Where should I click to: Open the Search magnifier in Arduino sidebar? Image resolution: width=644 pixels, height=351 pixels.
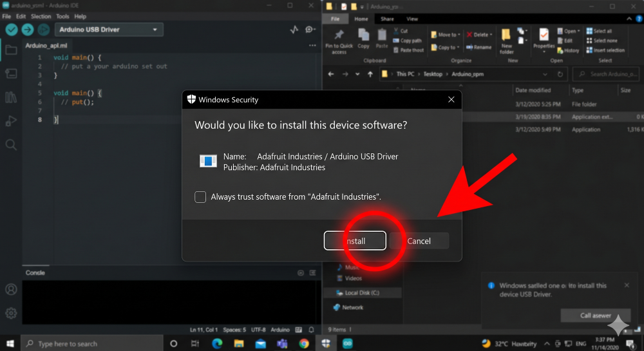(11, 144)
